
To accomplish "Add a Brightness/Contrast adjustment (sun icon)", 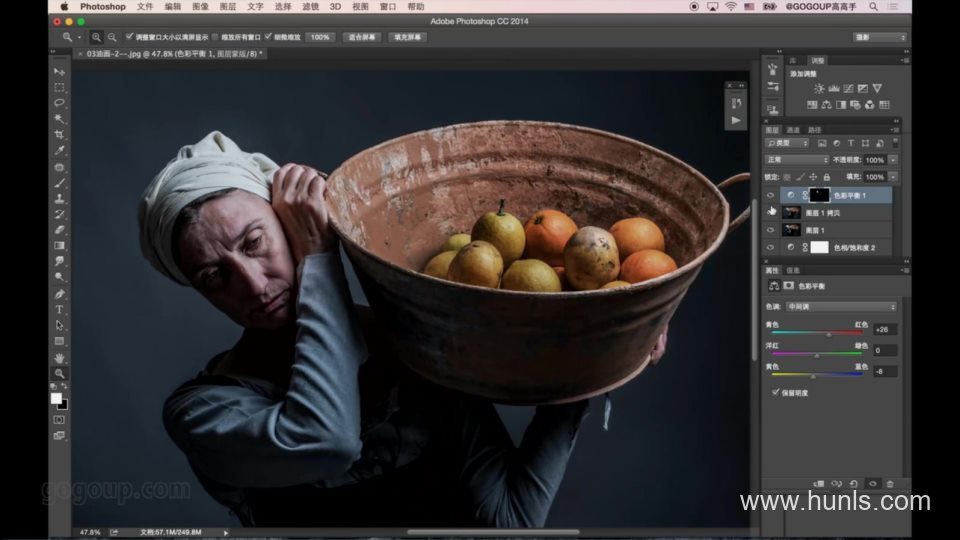I will [819, 89].
